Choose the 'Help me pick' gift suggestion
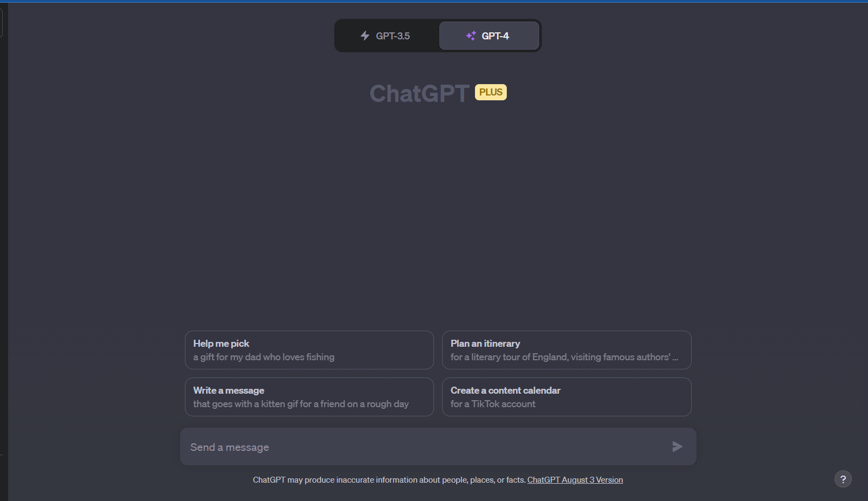This screenshot has height=501, width=868. pos(309,350)
